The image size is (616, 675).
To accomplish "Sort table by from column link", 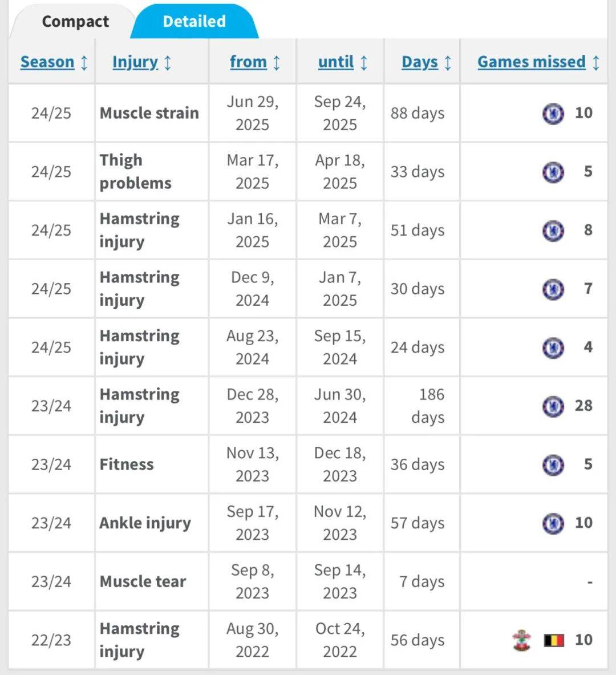I will [x=248, y=62].
